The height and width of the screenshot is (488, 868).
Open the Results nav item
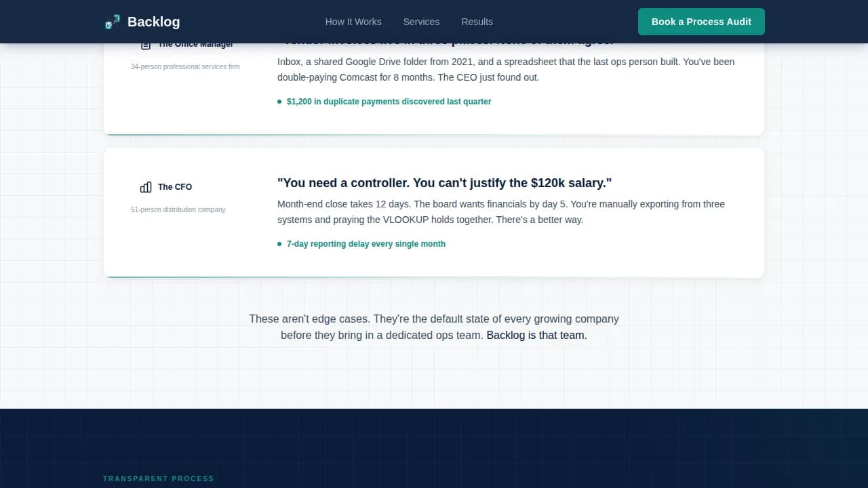477,22
